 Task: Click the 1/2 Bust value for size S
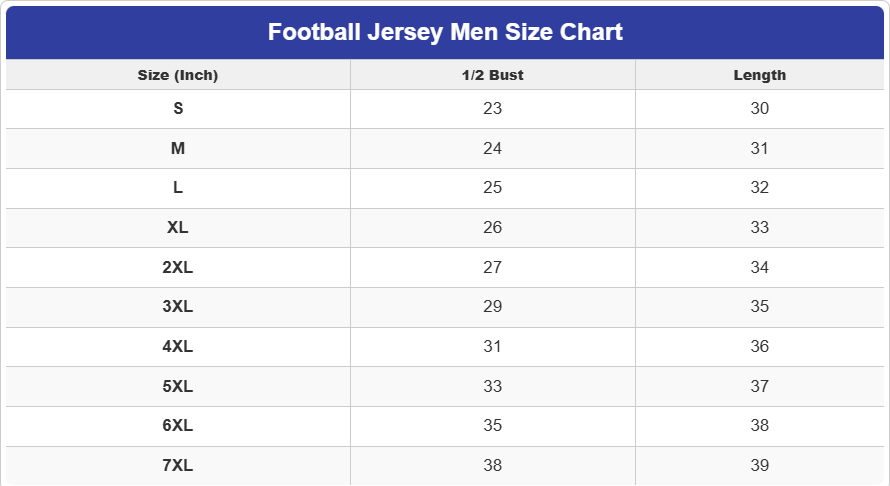(492, 108)
